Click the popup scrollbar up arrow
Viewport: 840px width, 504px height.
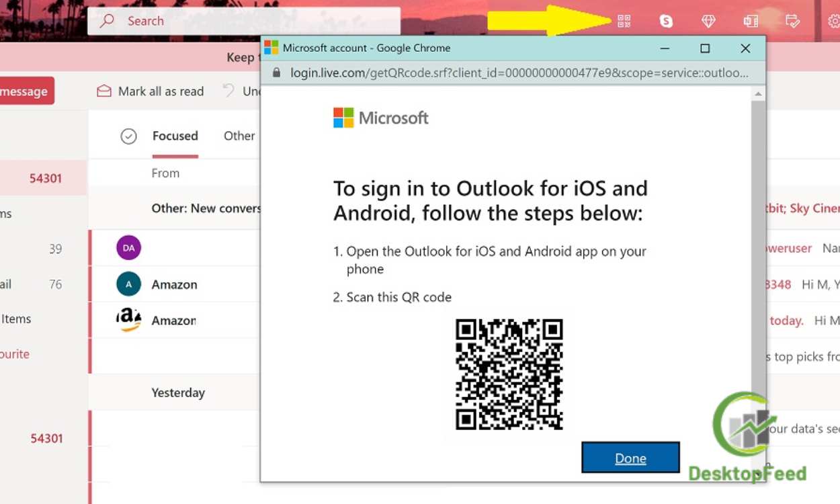point(758,93)
